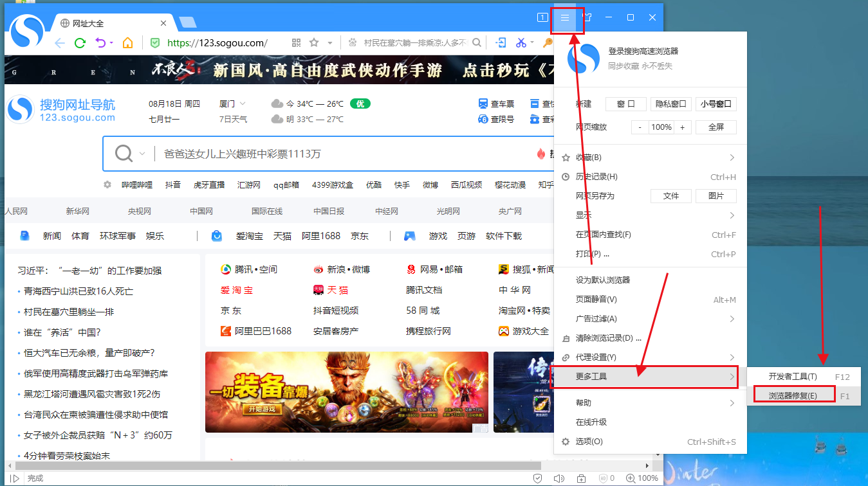Click 窗口 new window button

click(x=625, y=104)
